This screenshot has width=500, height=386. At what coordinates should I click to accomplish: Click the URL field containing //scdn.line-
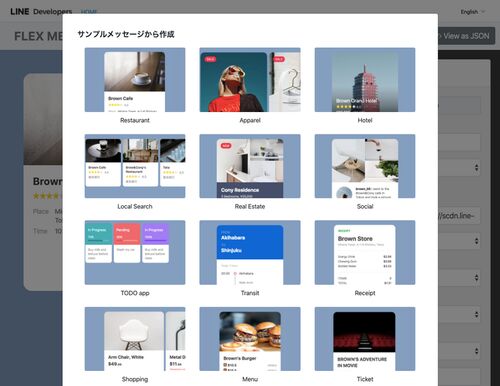click(459, 216)
